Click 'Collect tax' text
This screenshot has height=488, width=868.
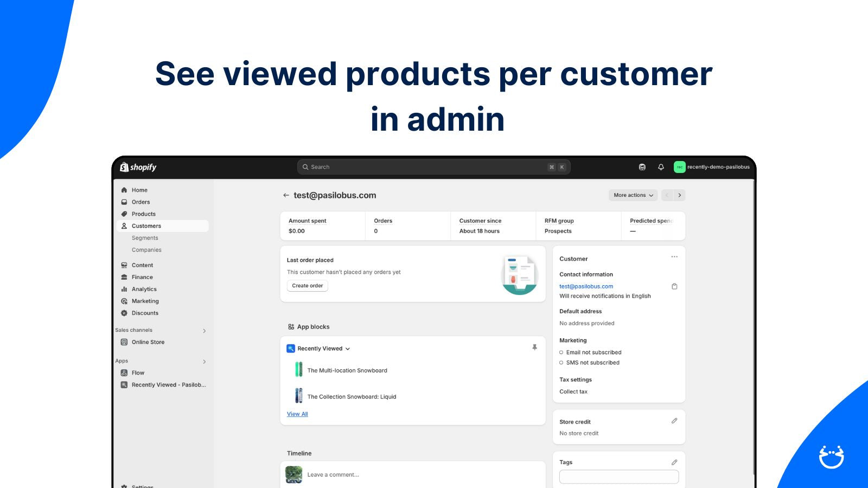(x=573, y=391)
